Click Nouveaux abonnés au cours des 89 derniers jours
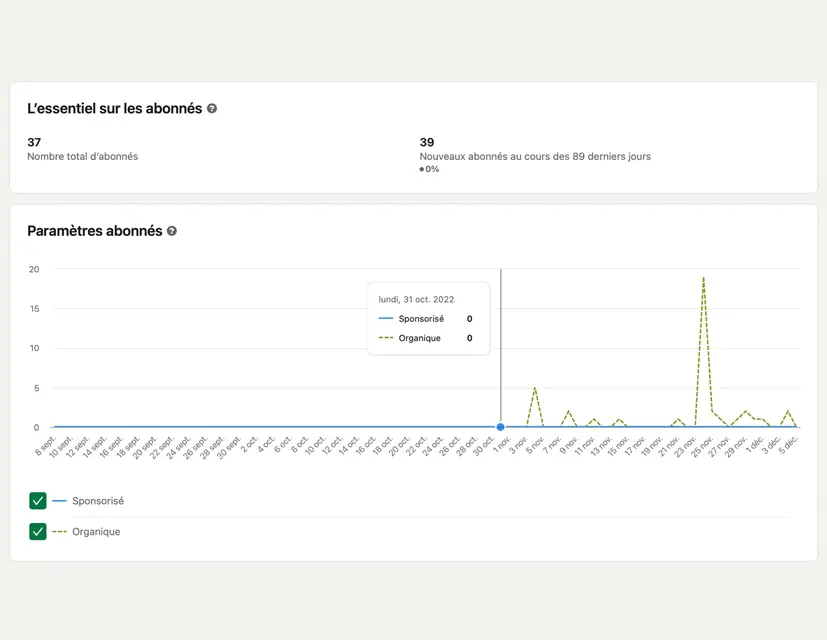The image size is (827, 640). point(535,156)
